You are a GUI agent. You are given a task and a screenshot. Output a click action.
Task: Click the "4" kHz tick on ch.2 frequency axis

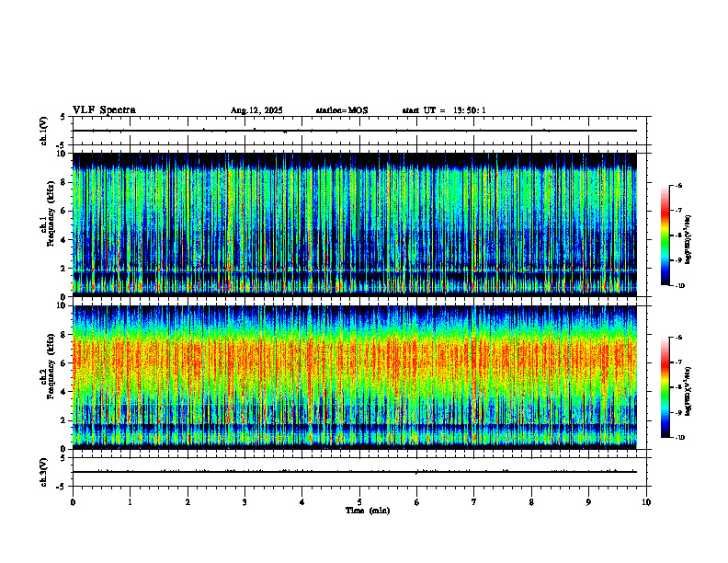click(64, 392)
